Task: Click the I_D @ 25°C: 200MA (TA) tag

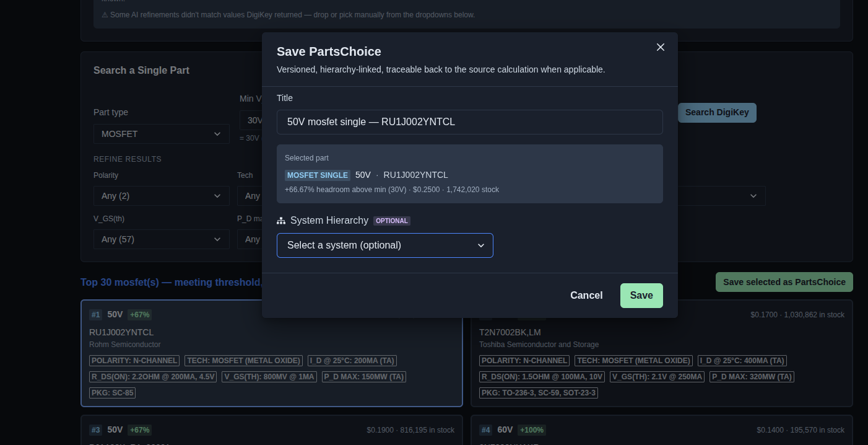Action: point(352,361)
